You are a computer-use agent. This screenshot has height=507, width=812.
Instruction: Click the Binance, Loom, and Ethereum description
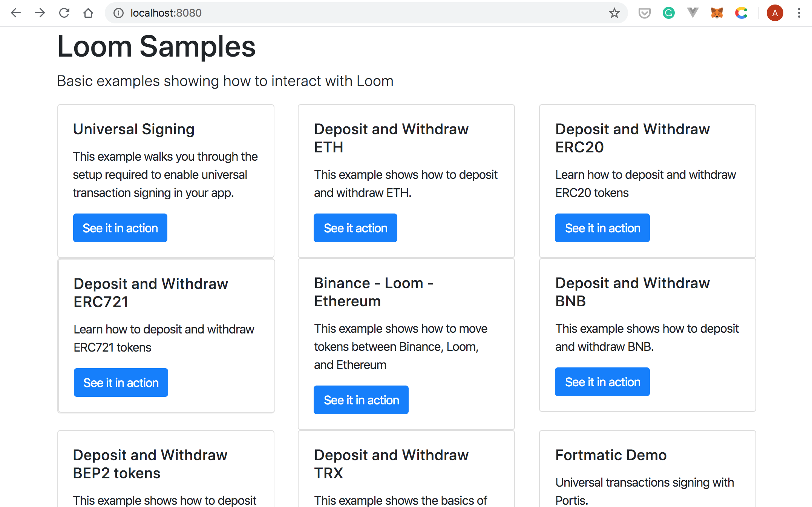(401, 347)
